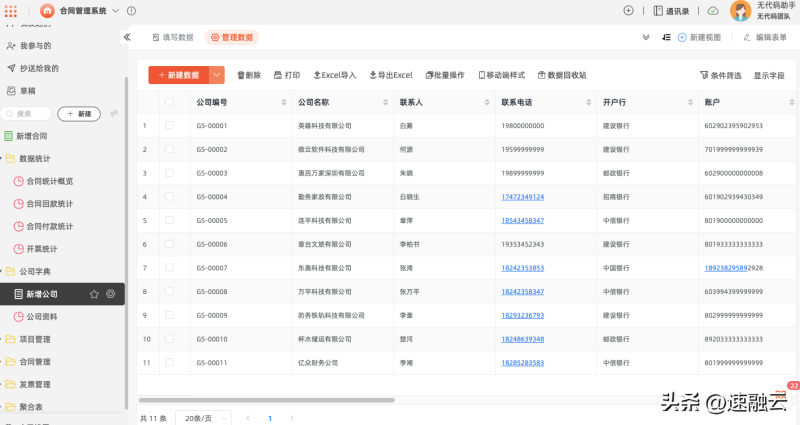The width and height of the screenshot is (800, 425).
Task: Toggle the select-all header checkbox
Action: [x=169, y=102]
